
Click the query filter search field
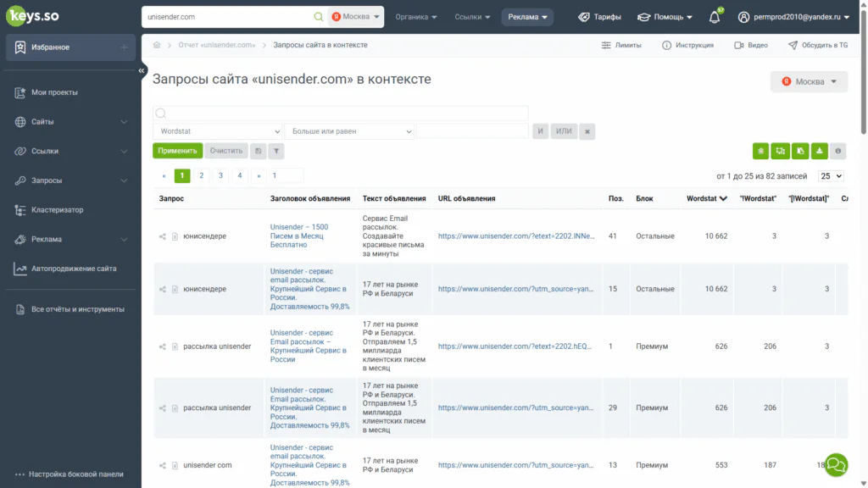pos(341,114)
